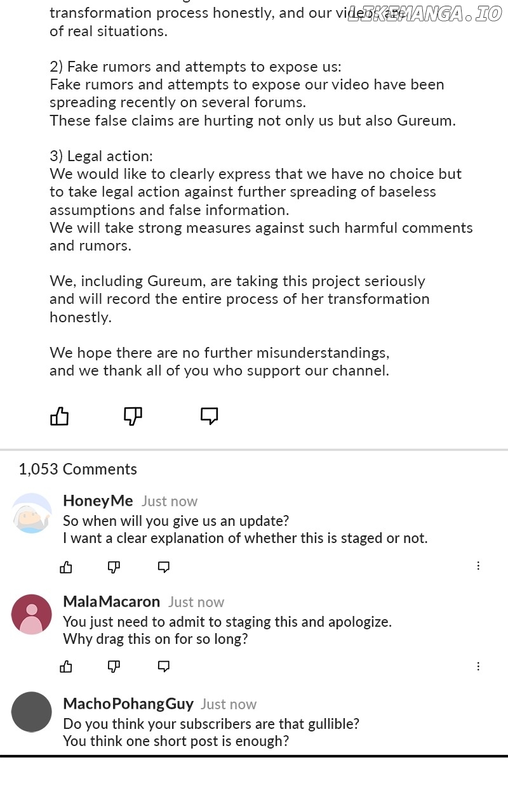This screenshot has width=508, height=812.
Task: Reply to HoneyMe's comment
Action: click(163, 567)
